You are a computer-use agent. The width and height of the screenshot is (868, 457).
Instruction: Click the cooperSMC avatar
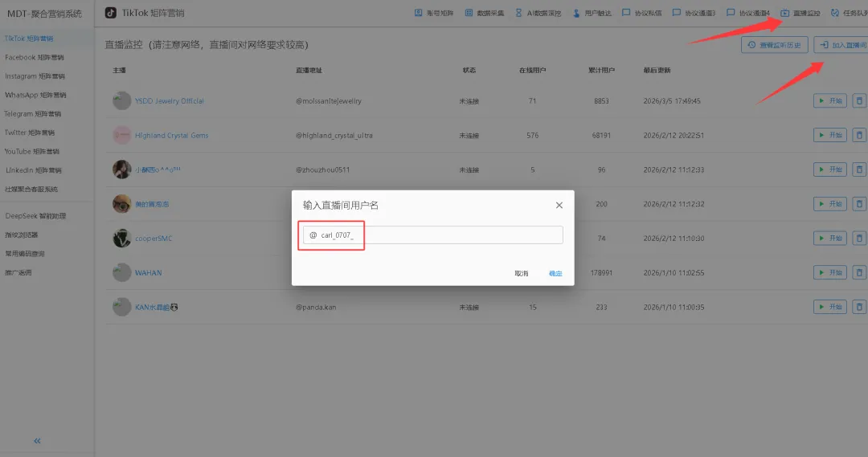click(x=122, y=238)
